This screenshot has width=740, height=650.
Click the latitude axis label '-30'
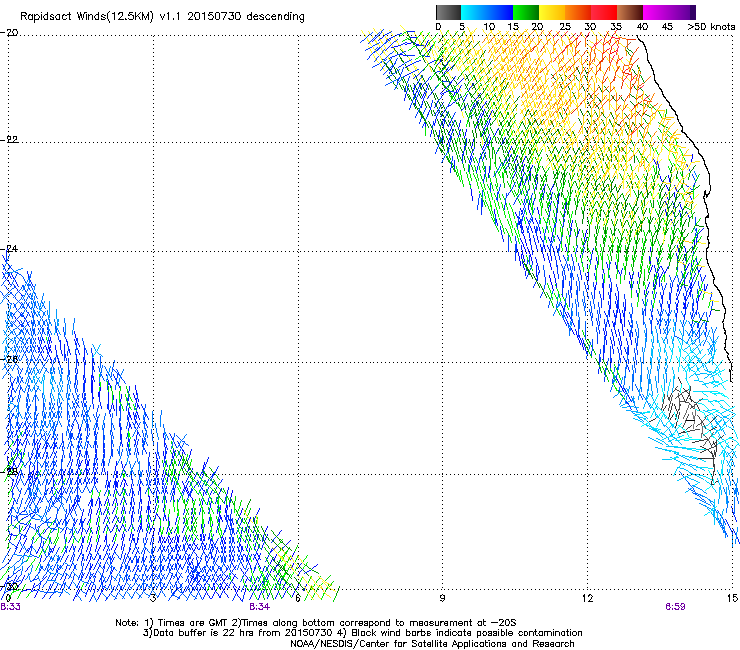[x=10, y=586]
